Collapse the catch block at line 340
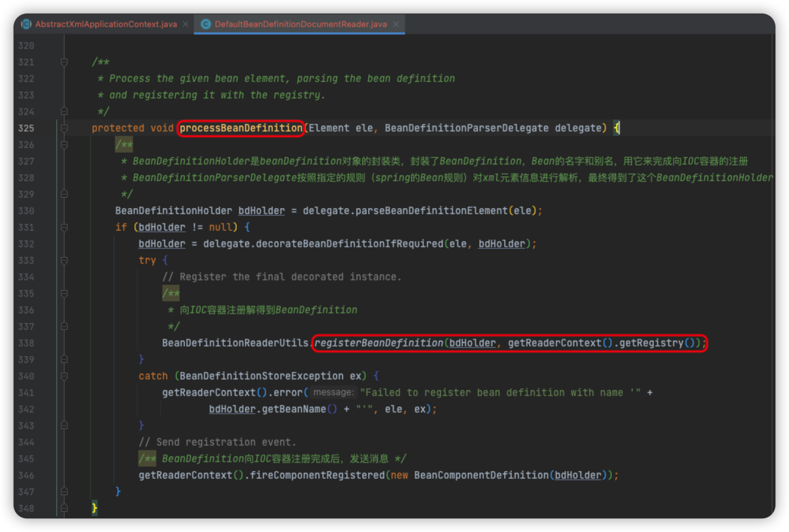This screenshot has height=532, width=789. click(64, 376)
